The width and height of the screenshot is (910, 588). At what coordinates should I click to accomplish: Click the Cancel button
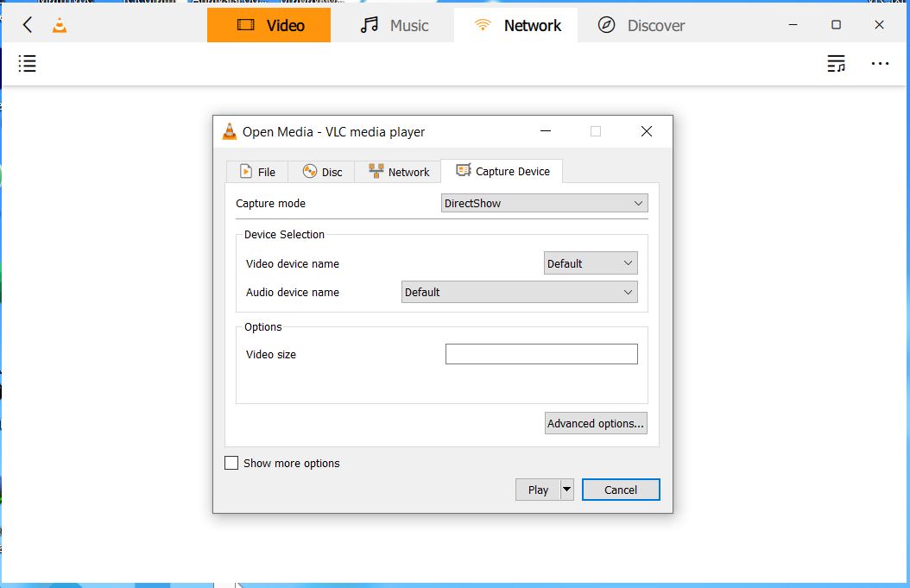(x=621, y=490)
